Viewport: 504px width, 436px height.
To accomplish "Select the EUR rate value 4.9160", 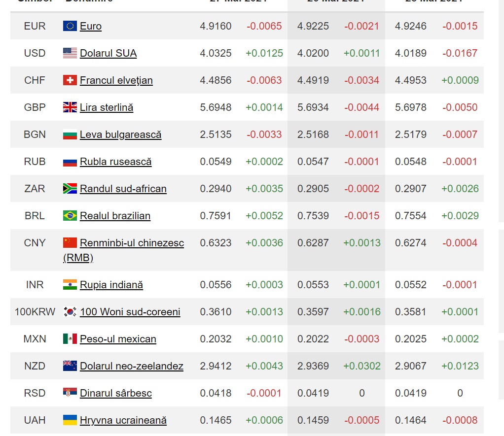I will [216, 26].
